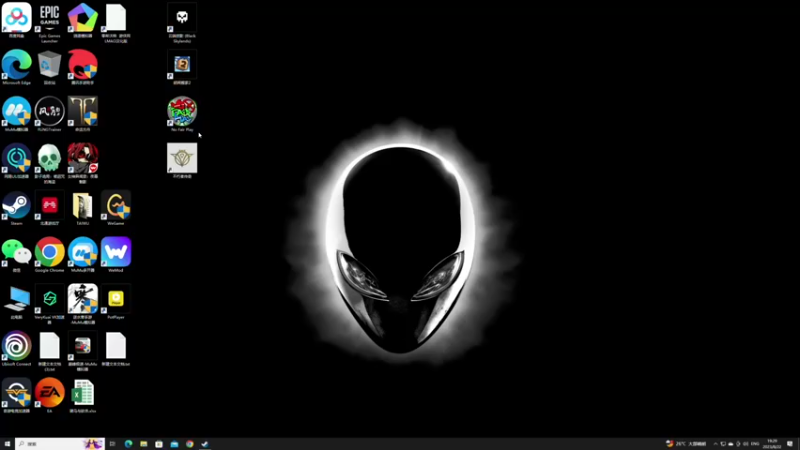Open the Baidu Netdisk desktop shortcut
800x450 pixels.
16,18
